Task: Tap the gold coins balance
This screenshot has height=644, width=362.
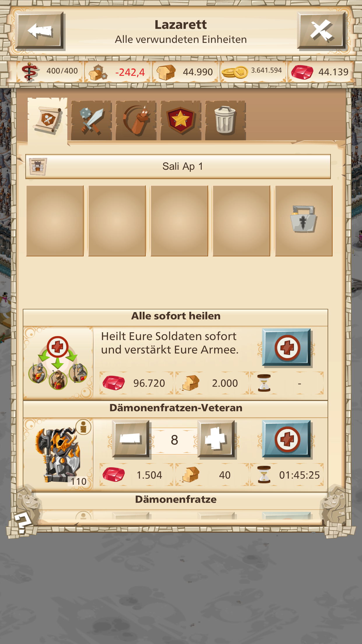Action: (x=253, y=72)
